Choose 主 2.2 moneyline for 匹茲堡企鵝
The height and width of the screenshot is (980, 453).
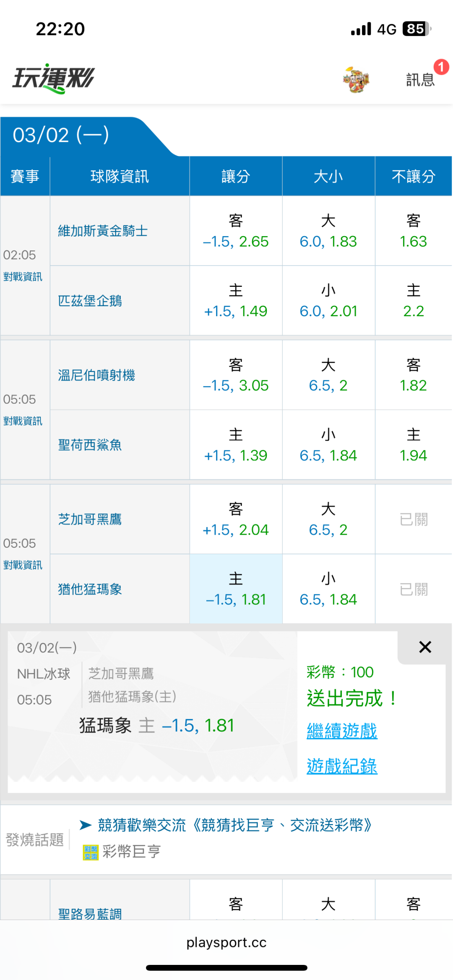pos(413,301)
